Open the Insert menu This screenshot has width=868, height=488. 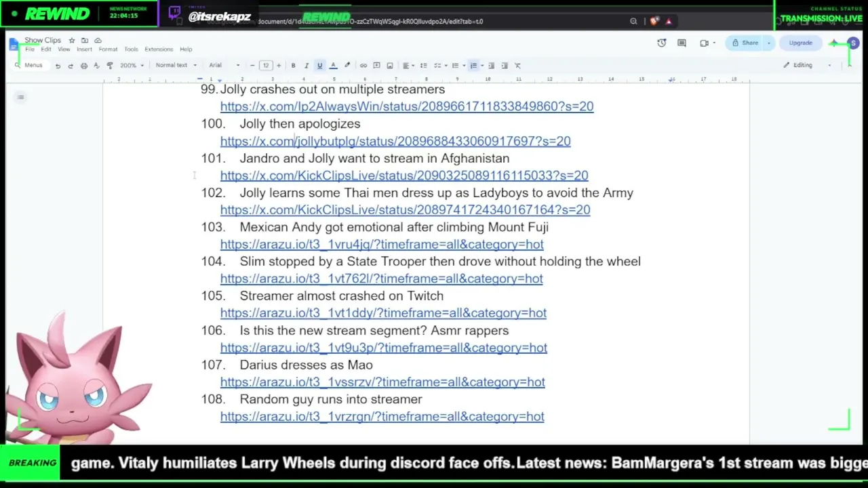point(84,49)
